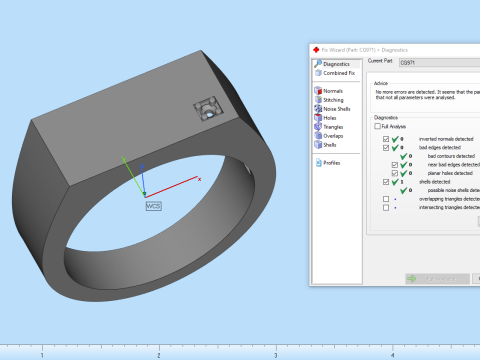Open the Holes fix step
Screen dimensions: 480x360
[325, 118]
